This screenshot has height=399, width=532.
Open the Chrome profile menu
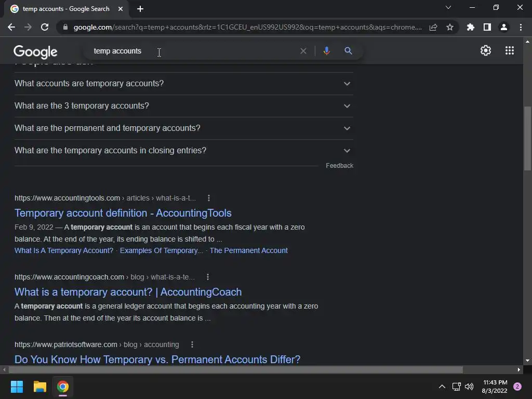click(504, 27)
